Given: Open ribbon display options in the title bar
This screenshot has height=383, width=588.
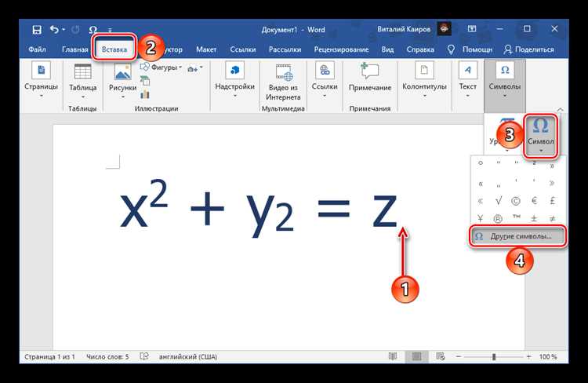Looking at the screenshot, I should pos(472,29).
